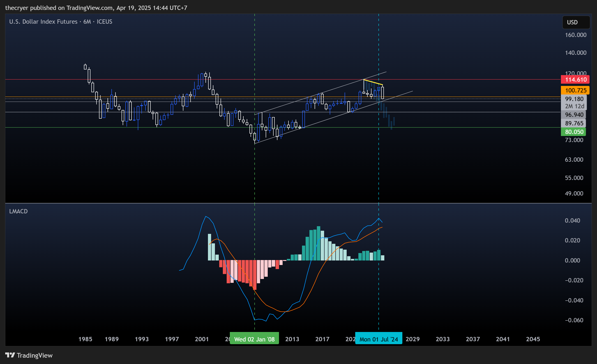The width and height of the screenshot is (597, 364).
Task: Click the 2013 time axis label
Action: click(x=292, y=339)
